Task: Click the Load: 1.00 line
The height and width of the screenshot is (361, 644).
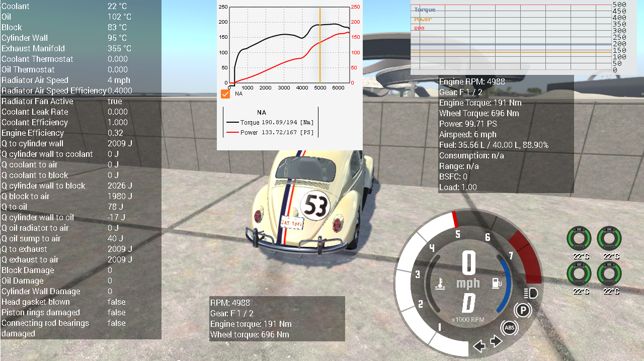Action: (x=458, y=187)
